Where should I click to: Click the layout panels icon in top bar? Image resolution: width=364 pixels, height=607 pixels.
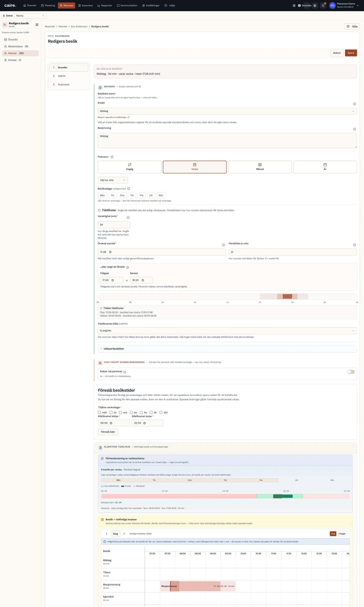click(x=294, y=5)
